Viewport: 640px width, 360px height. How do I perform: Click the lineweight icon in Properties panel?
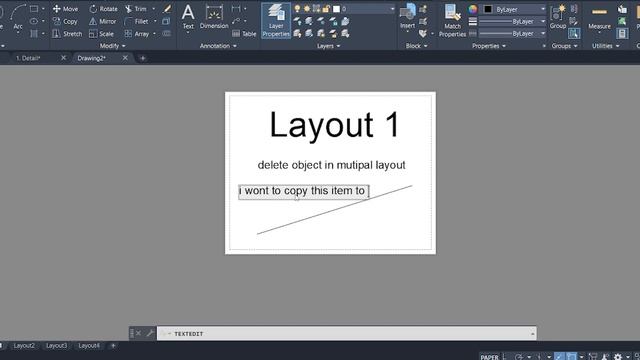[473, 21]
